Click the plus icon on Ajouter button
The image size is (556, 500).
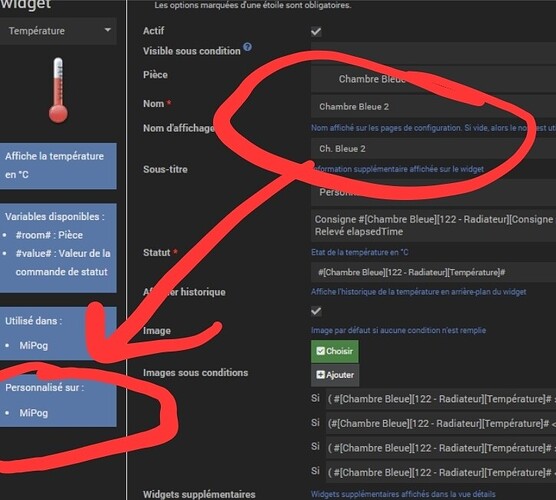[x=320, y=375]
